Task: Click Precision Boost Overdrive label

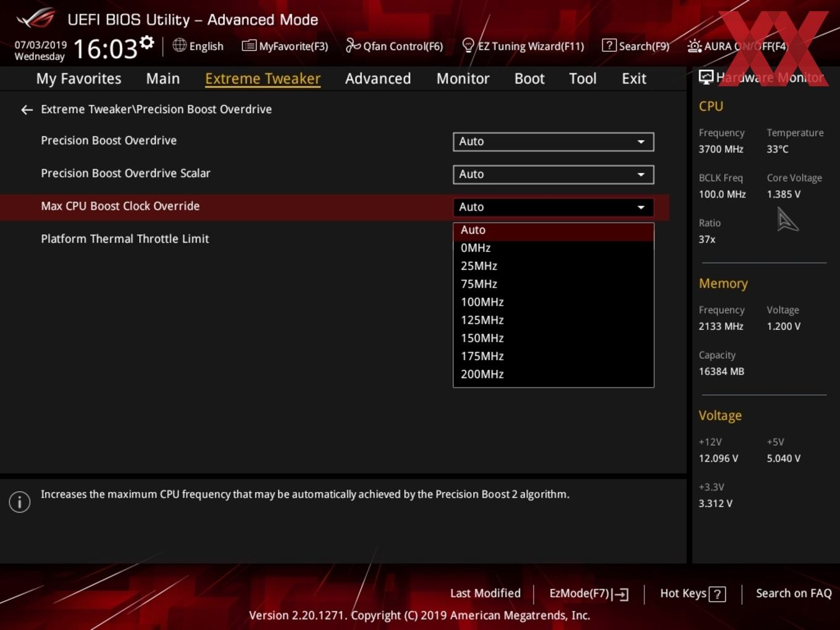Action: click(109, 141)
